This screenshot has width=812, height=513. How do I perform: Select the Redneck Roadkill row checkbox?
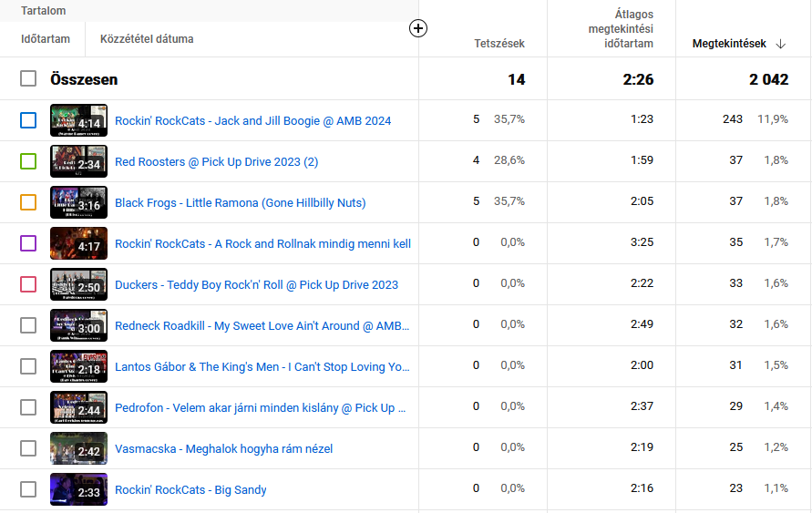click(x=28, y=325)
